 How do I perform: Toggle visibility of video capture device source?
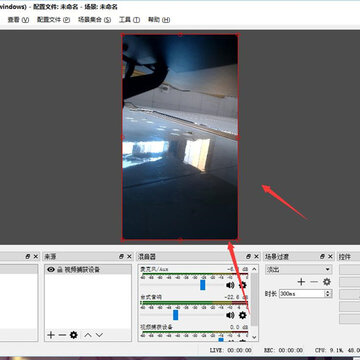coord(51,269)
